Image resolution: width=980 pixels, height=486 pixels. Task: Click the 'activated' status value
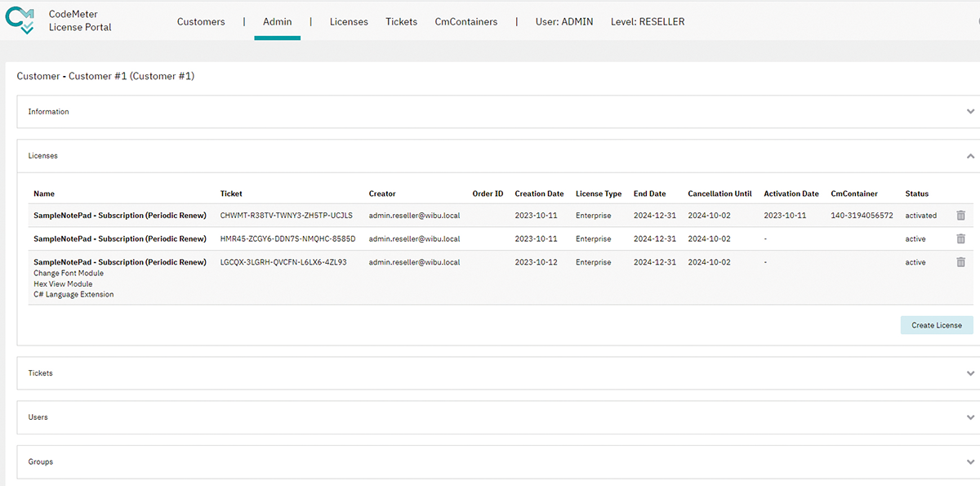click(x=923, y=216)
